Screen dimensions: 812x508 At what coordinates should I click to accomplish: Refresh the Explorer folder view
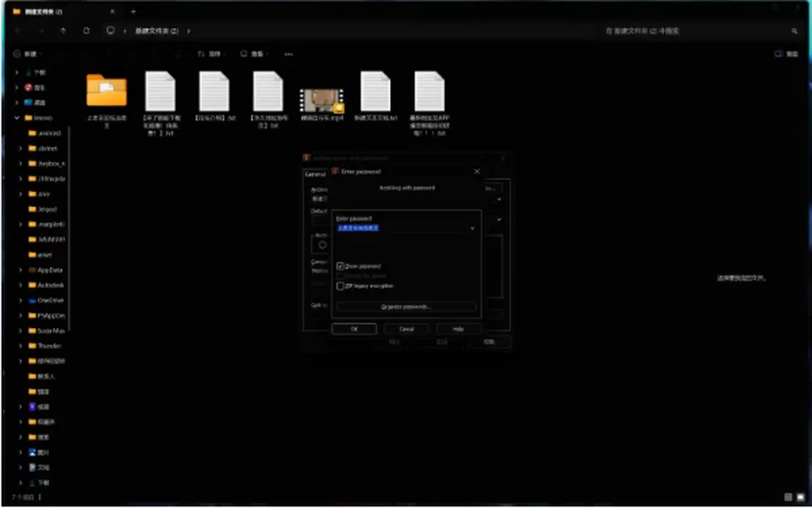click(86, 31)
